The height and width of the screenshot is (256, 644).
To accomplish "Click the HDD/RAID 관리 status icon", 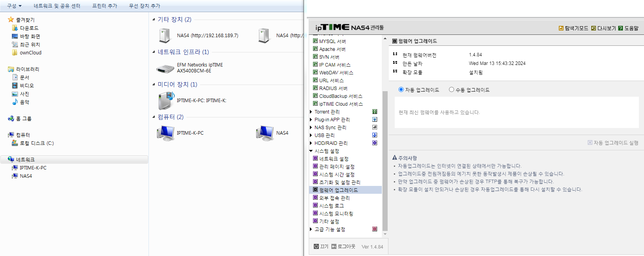I will (x=375, y=143).
